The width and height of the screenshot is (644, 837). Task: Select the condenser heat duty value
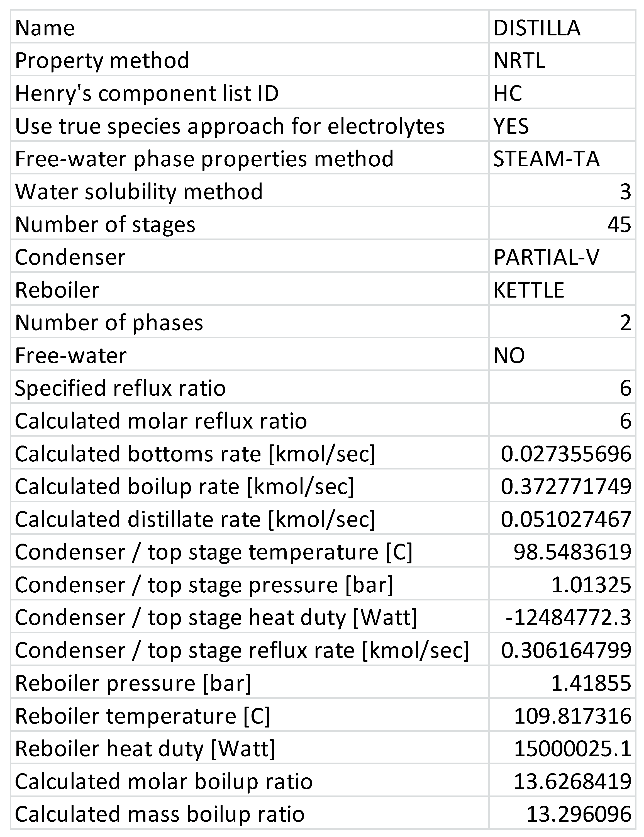(568, 617)
